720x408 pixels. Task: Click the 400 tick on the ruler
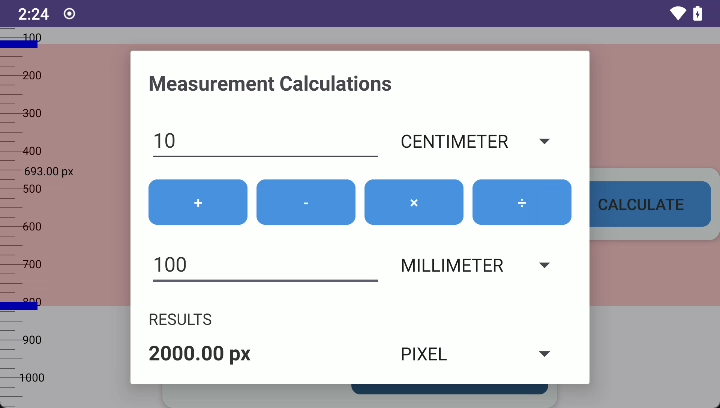coord(32,151)
